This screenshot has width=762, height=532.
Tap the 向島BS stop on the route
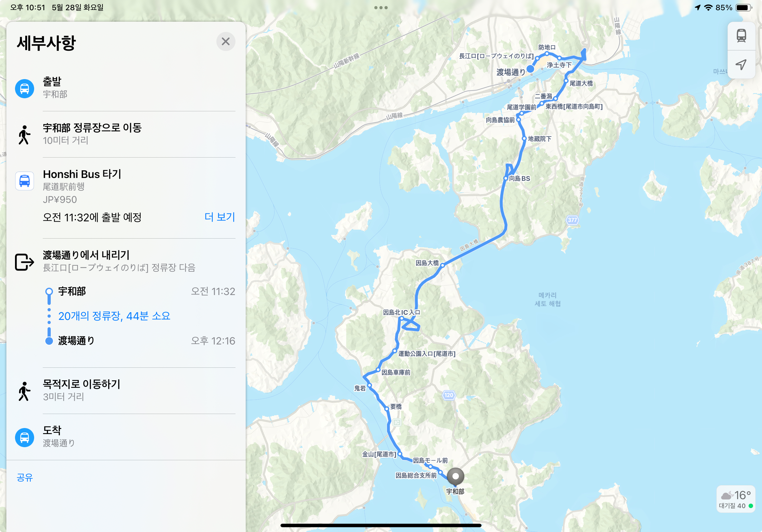506,178
